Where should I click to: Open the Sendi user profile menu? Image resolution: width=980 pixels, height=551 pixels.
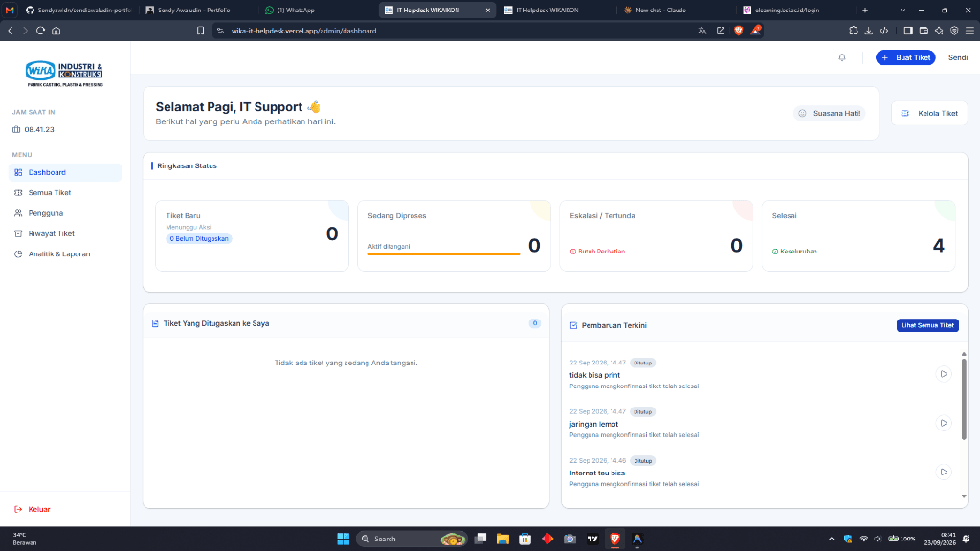(957, 57)
